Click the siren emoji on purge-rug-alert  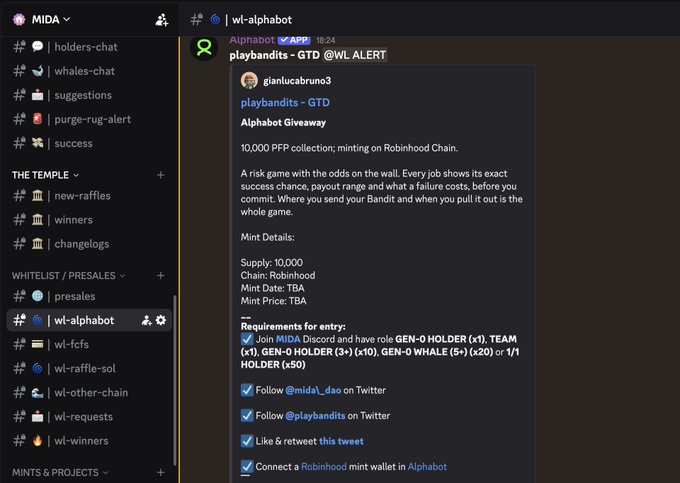tap(37, 119)
